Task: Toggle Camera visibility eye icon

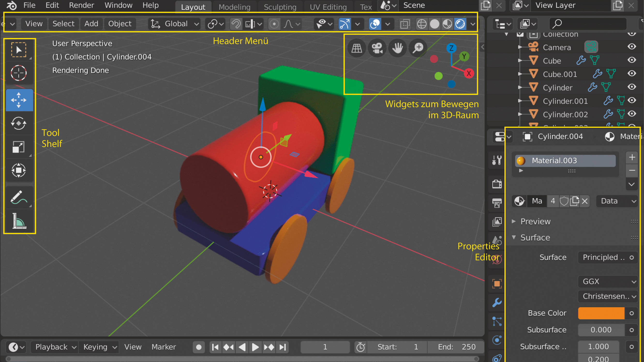Action: (632, 47)
